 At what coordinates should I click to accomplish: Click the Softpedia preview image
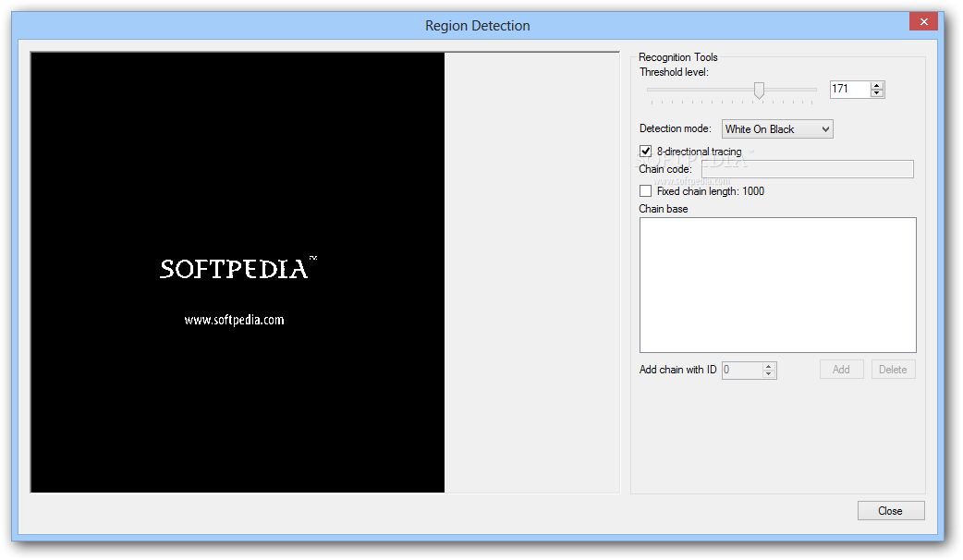(238, 272)
